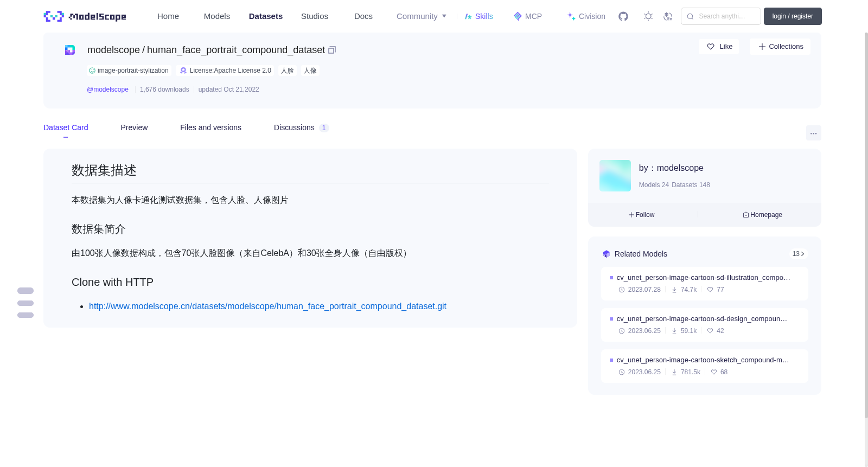Screen dimensions: 868x467
Task: Open the three-dots more options button
Action: 814,133
